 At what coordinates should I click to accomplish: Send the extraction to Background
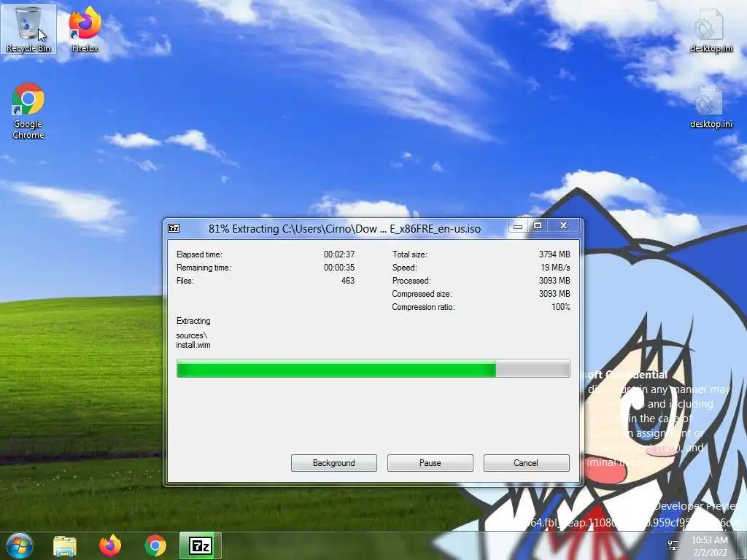tap(334, 463)
